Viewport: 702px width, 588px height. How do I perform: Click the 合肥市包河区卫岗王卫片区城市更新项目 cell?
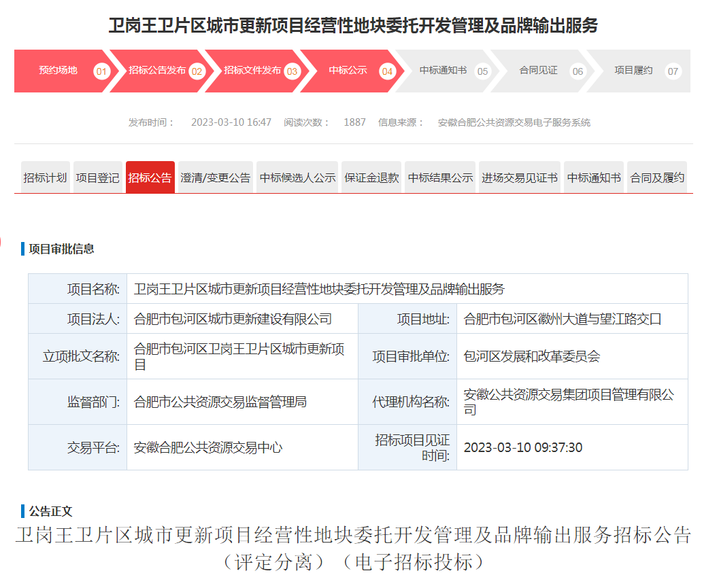[x=242, y=356]
